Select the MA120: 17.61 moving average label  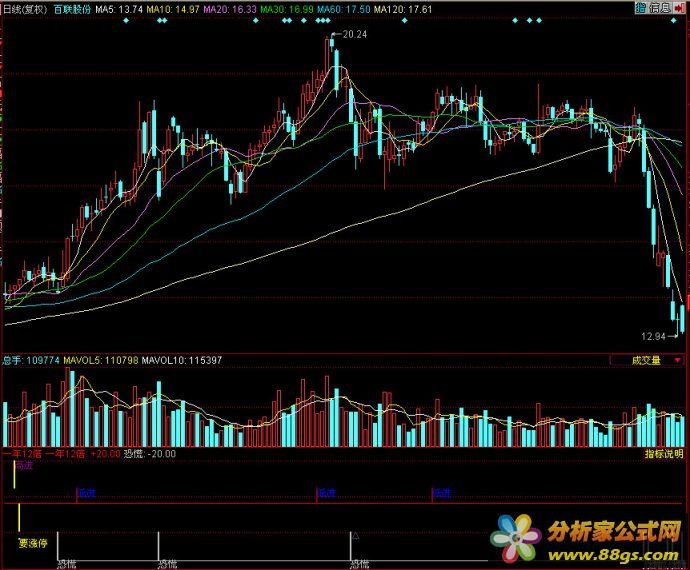[x=403, y=9]
